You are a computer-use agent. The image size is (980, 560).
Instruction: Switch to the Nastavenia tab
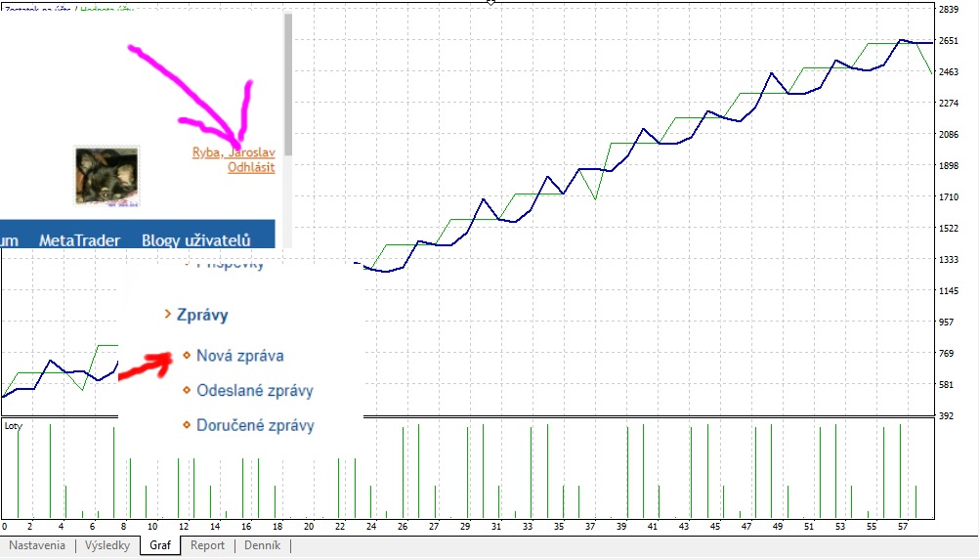tap(37, 545)
